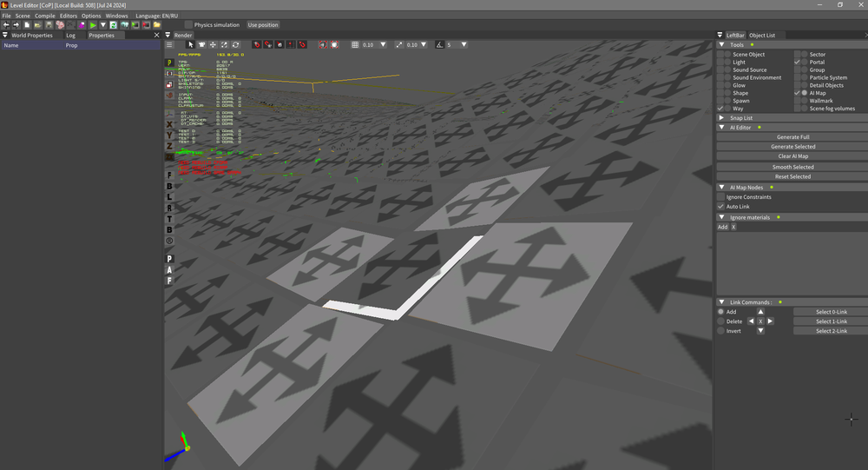Viewport: 868px width, 470px height.
Task: Click the Move tool icon in render toolbar
Action: [x=213, y=44]
